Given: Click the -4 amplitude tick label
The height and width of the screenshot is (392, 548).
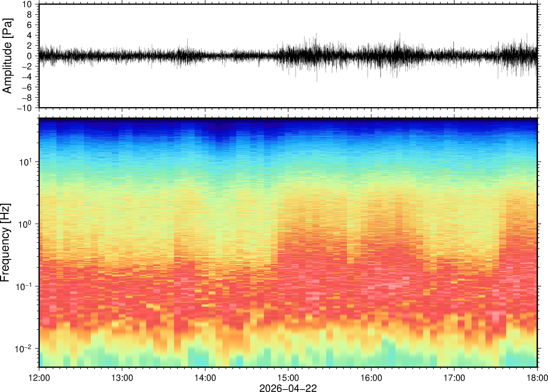Looking at the screenshot, I should (27, 77).
